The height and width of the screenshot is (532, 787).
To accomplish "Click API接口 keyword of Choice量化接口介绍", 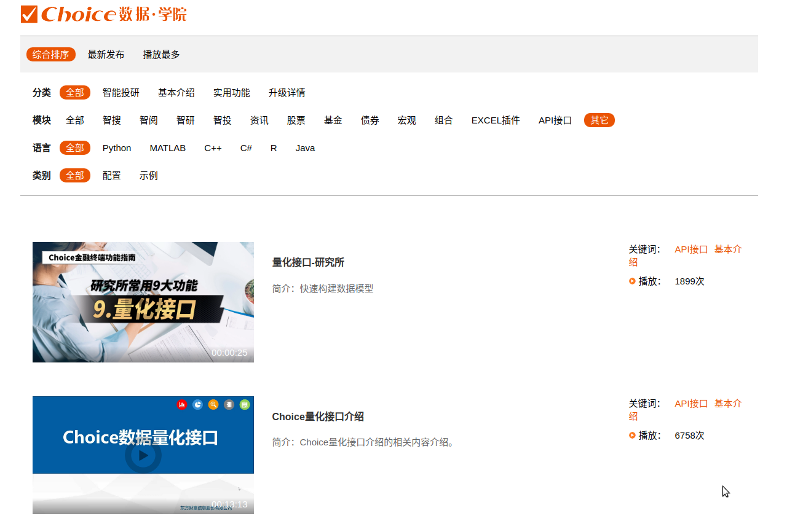I will [x=691, y=403].
